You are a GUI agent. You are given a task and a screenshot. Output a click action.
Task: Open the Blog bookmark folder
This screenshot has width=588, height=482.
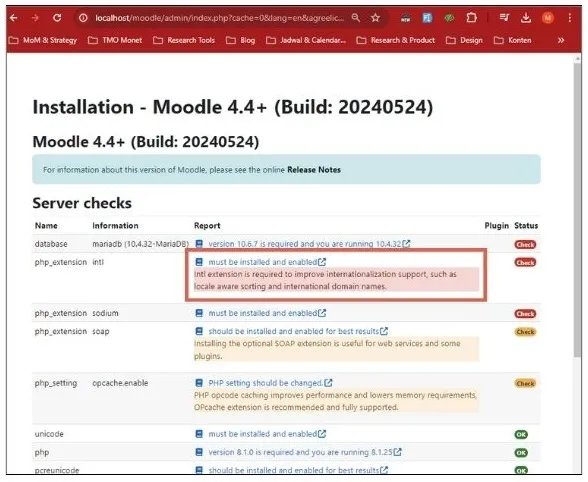pos(241,40)
